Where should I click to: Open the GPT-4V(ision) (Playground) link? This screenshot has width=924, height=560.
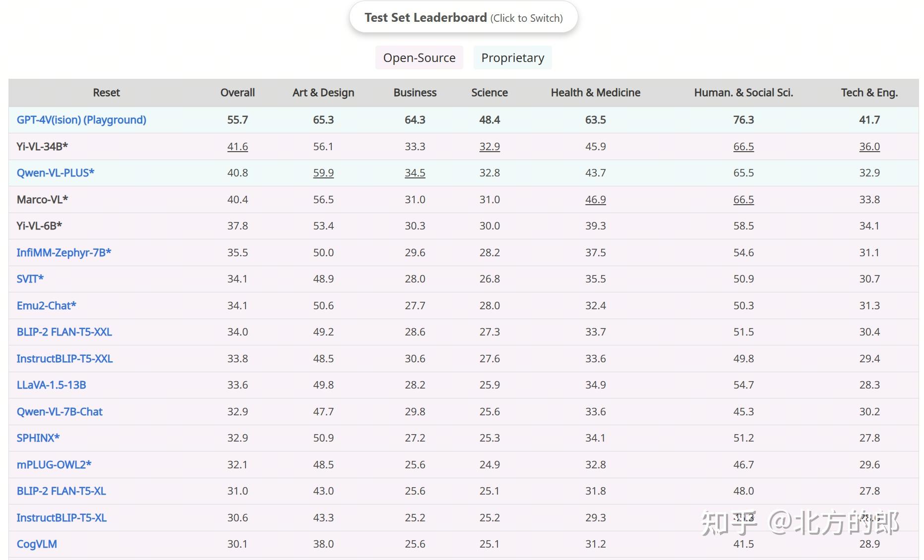[81, 120]
